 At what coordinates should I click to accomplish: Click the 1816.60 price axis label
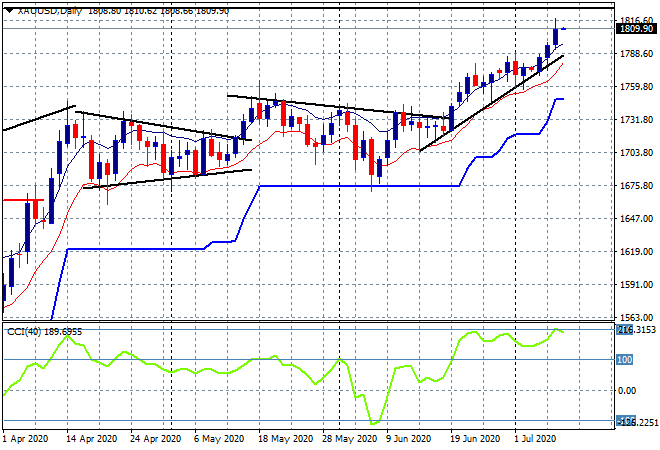(x=637, y=20)
